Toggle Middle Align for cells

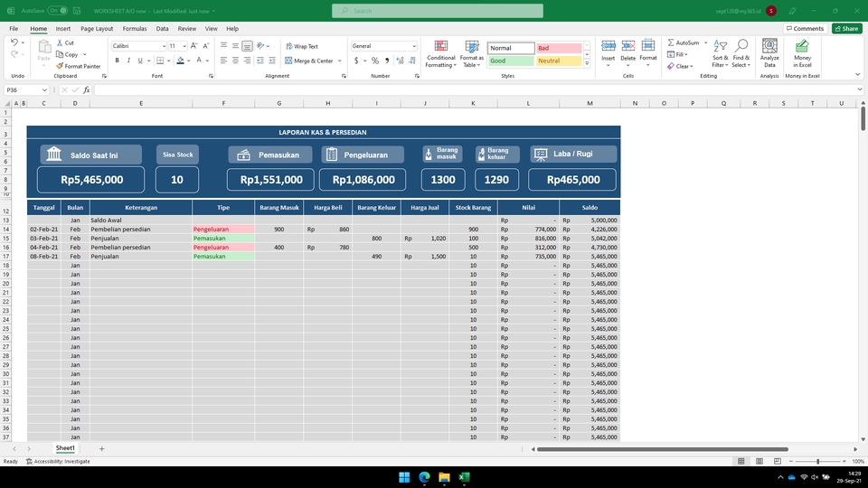coord(235,46)
